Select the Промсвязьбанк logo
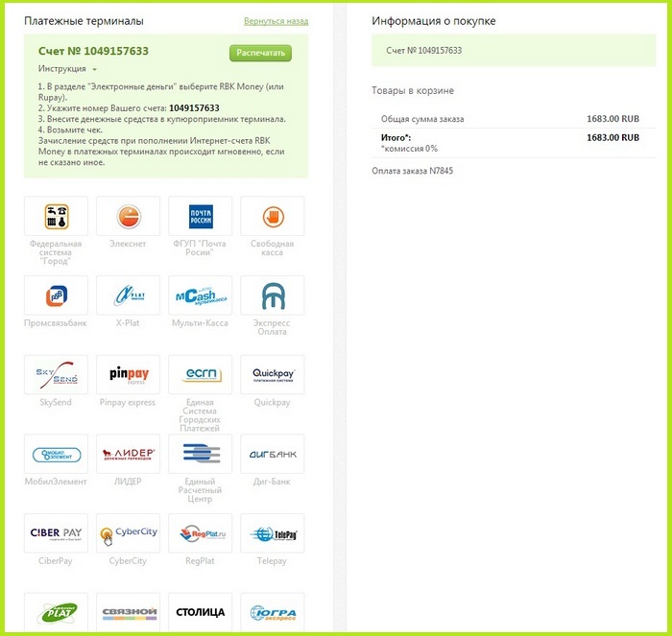The height and width of the screenshot is (636, 672). tap(56, 295)
